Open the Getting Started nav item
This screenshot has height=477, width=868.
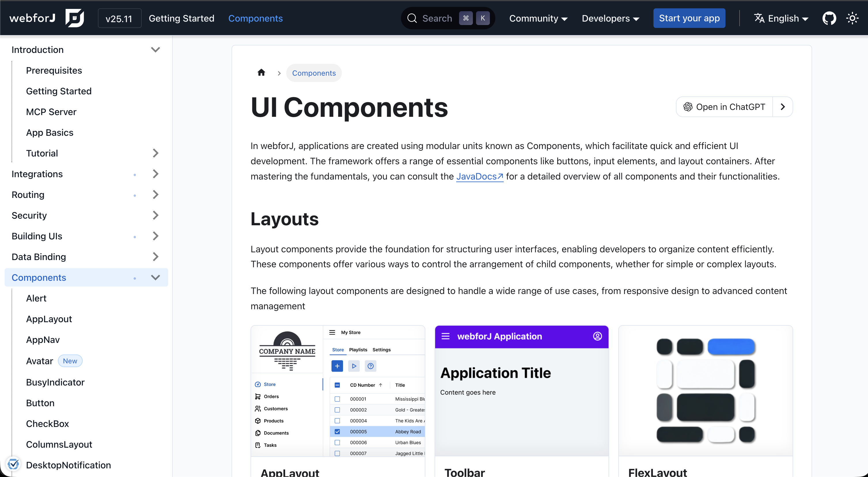(181, 18)
